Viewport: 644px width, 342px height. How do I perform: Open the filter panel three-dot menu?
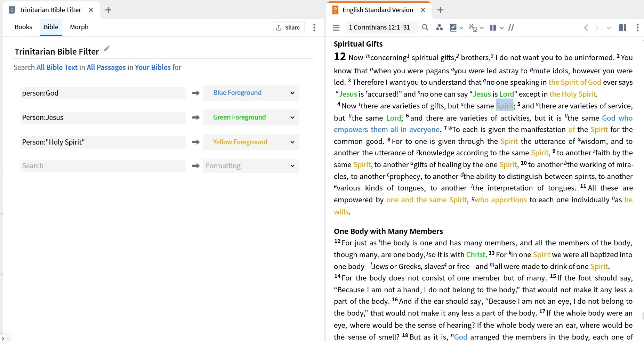pyautogui.click(x=314, y=27)
